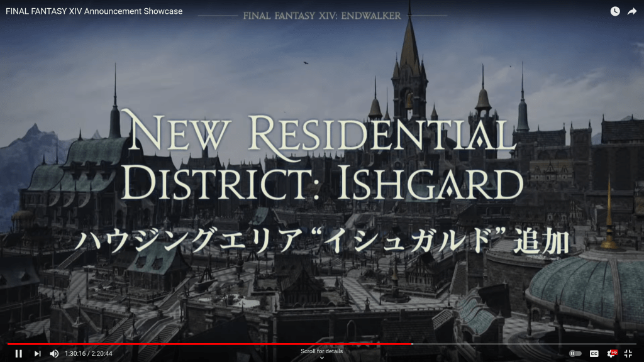Image resolution: width=644 pixels, height=362 pixels.
Task: Click the Japanese caption text in the video
Action: [x=321, y=241]
